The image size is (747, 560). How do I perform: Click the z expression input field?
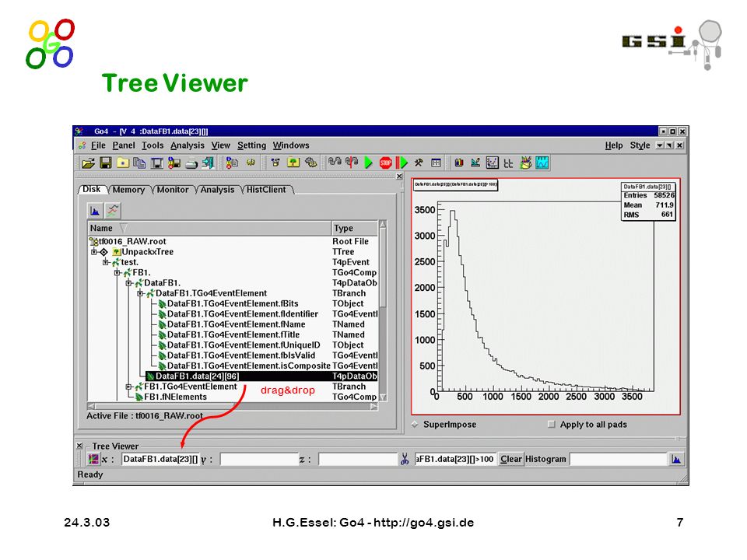coord(358,459)
